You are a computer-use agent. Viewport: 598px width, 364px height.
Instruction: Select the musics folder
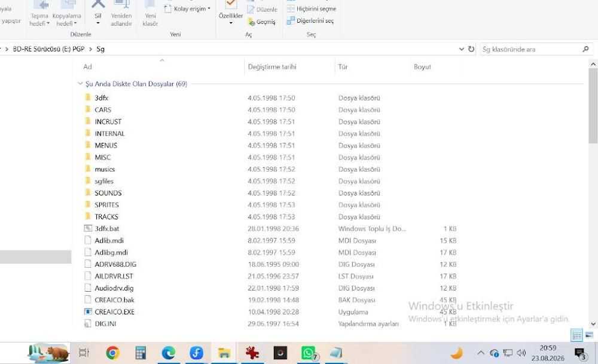click(x=105, y=169)
